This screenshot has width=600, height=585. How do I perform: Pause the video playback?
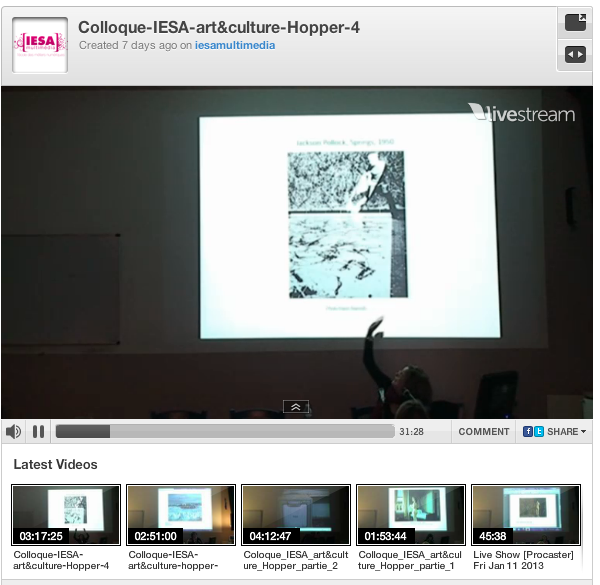39,432
